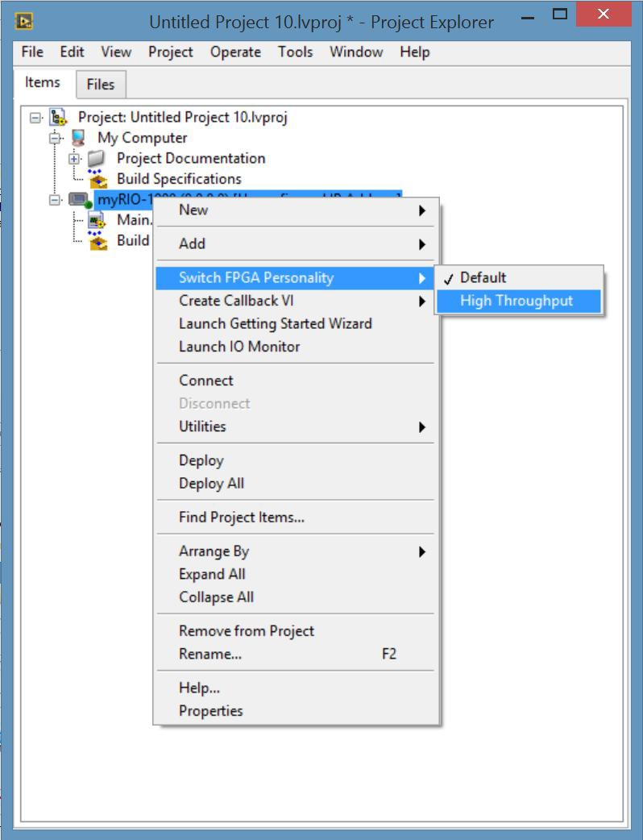The width and height of the screenshot is (643, 840).
Task: Choose High Throughput FPGA personality
Action: pos(516,301)
